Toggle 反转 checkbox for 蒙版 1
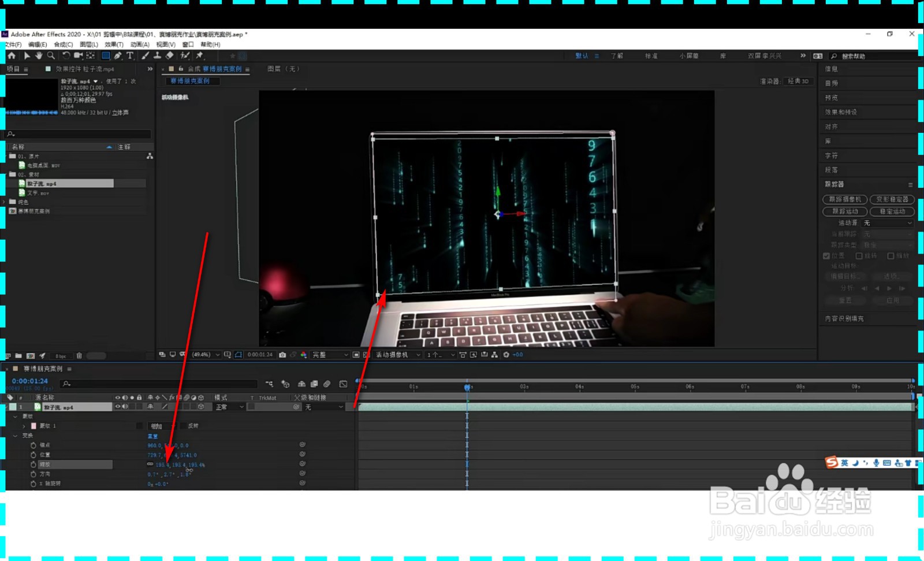Screen dimensions: 924x561 pos(182,426)
